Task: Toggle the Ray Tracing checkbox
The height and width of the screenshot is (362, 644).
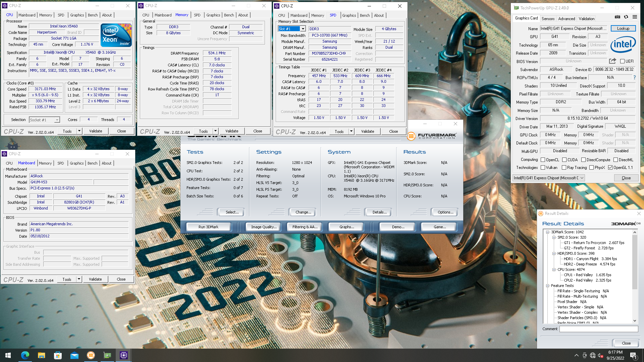Action: (564, 168)
